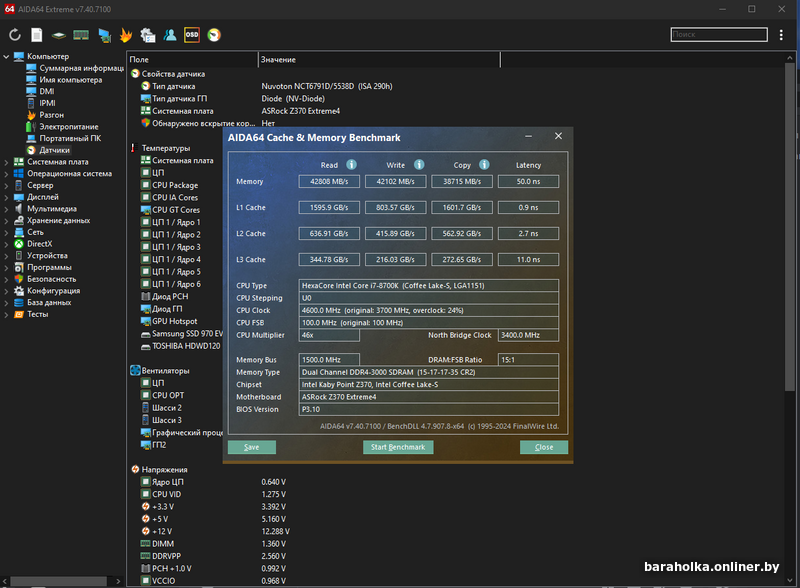Click the CPU Type field HexaCore Intel Core i7-8700K
Viewport: 800px width, 588px height.
pyautogui.click(x=429, y=286)
